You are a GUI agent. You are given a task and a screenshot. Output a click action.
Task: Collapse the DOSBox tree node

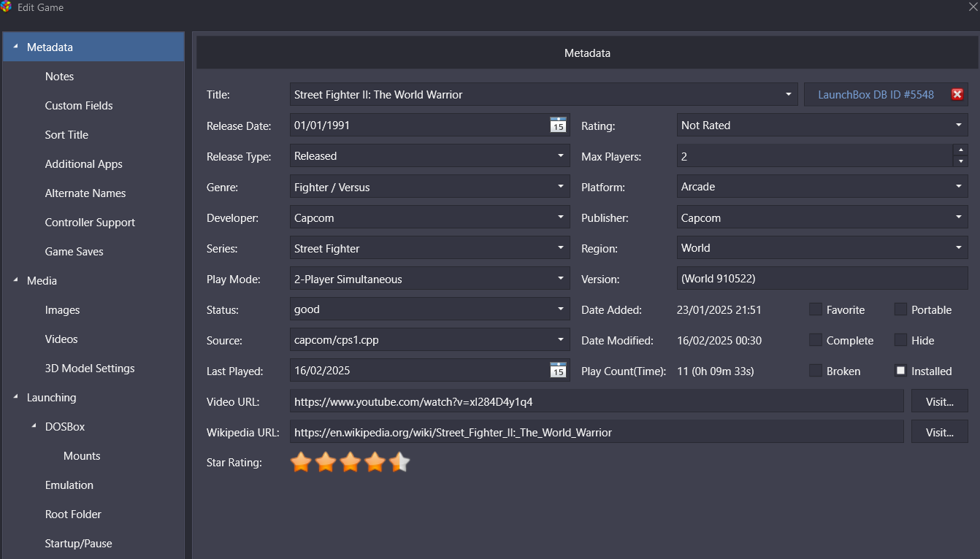pos(34,426)
